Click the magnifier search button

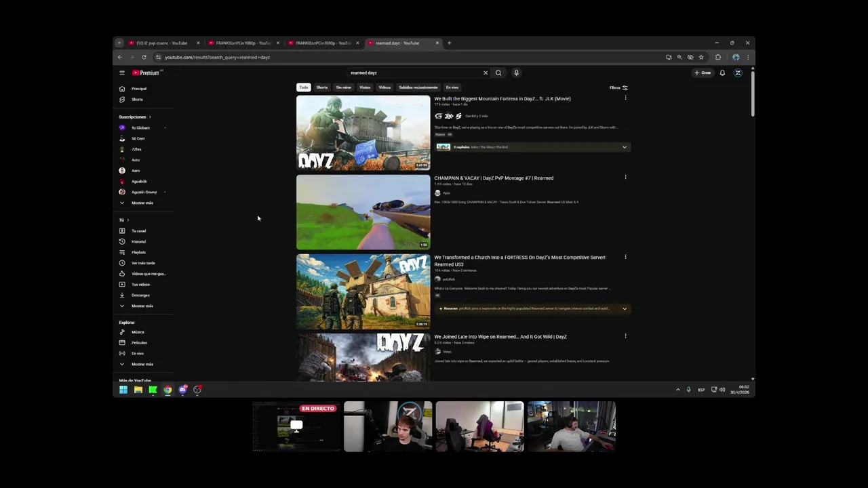498,73
